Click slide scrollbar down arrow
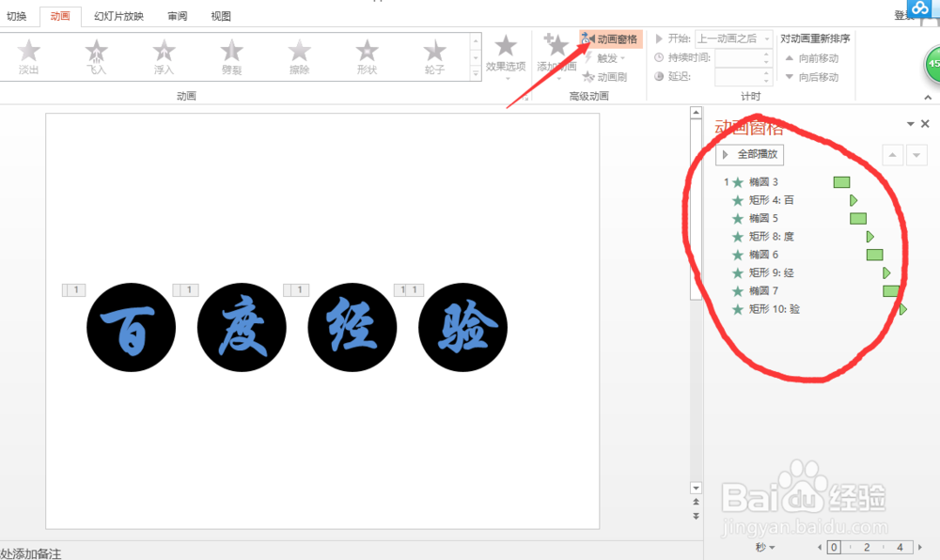The width and height of the screenshot is (940, 560). 696,488
